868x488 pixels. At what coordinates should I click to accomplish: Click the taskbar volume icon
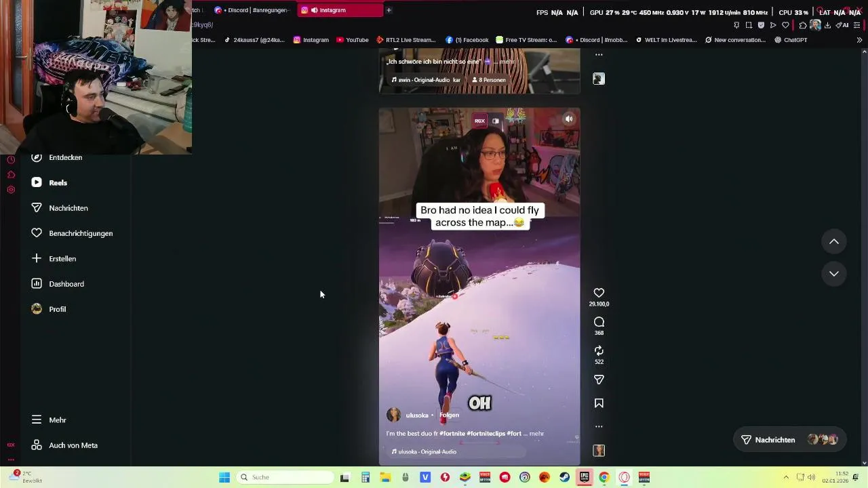[811, 477]
